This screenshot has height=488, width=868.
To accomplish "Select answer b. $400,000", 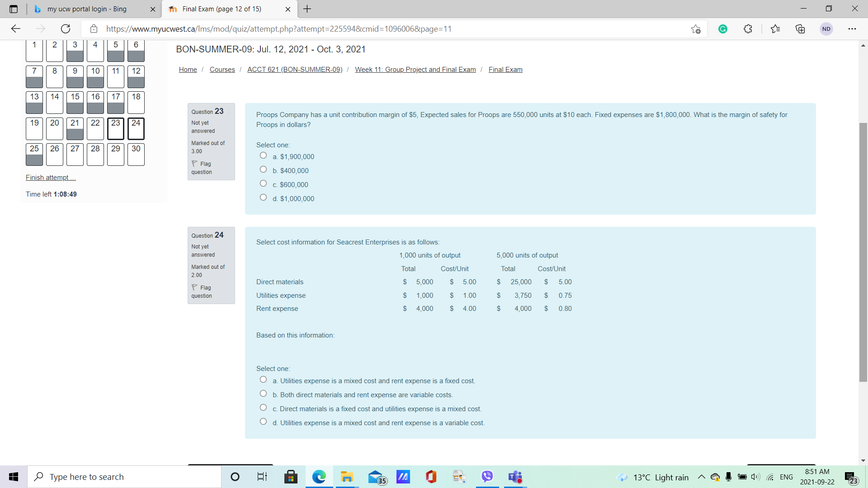I will (x=263, y=169).
